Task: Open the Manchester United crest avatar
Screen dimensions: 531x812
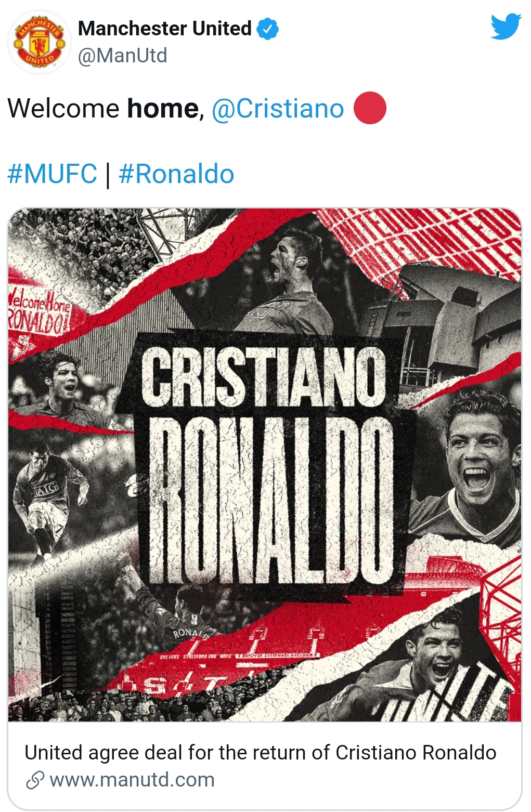Action: (x=40, y=42)
